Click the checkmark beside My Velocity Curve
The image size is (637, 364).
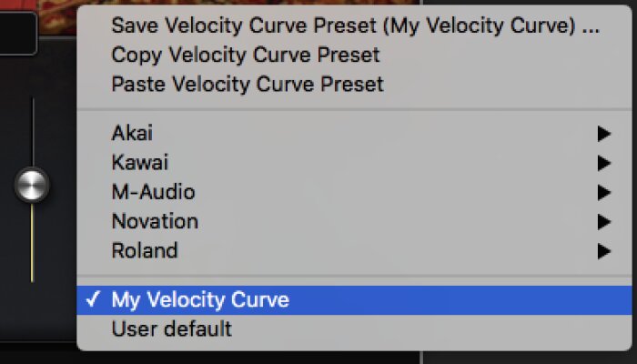[94, 299]
